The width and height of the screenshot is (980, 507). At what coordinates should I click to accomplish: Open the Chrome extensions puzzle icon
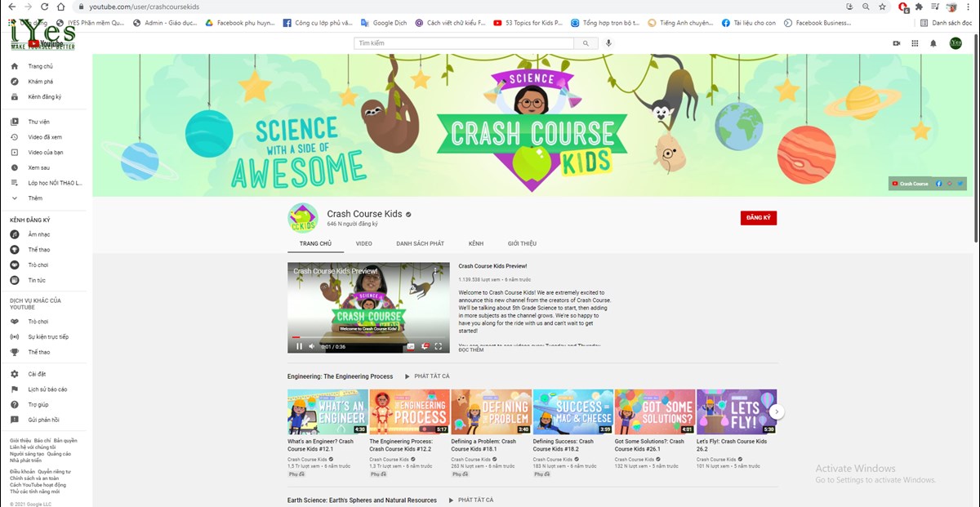[x=919, y=7]
